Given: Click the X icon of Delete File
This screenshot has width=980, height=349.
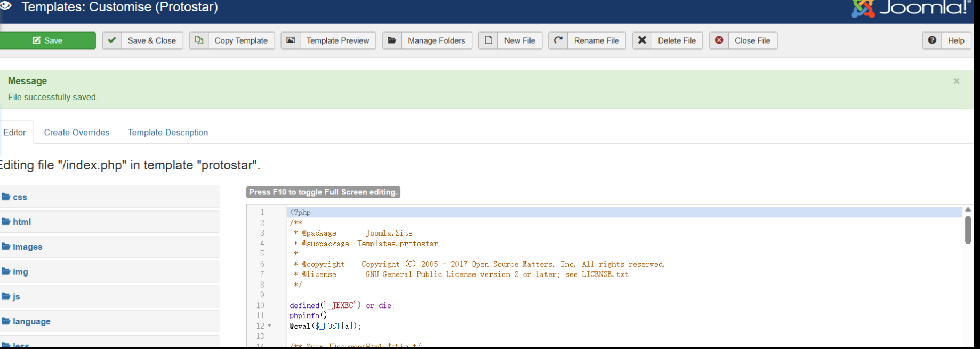Looking at the screenshot, I should 642,40.
